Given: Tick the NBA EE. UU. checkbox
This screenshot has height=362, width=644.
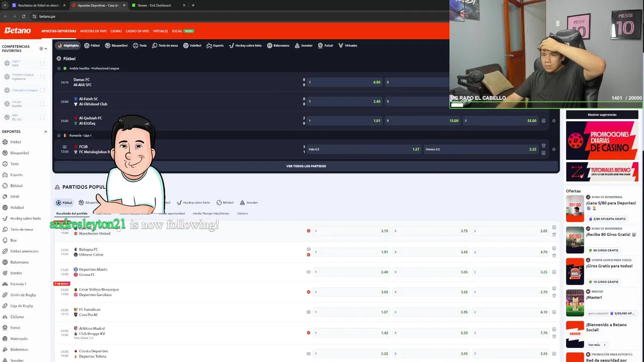Looking at the screenshot, I should (x=42, y=117).
